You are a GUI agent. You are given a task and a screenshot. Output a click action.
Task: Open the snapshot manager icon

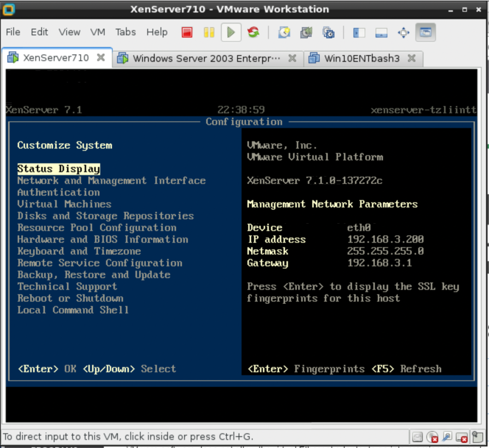[329, 32]
